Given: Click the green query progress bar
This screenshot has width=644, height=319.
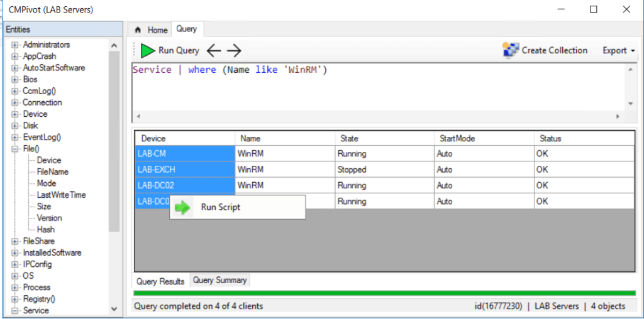Looking at the screenshot, I should [384, 293].
